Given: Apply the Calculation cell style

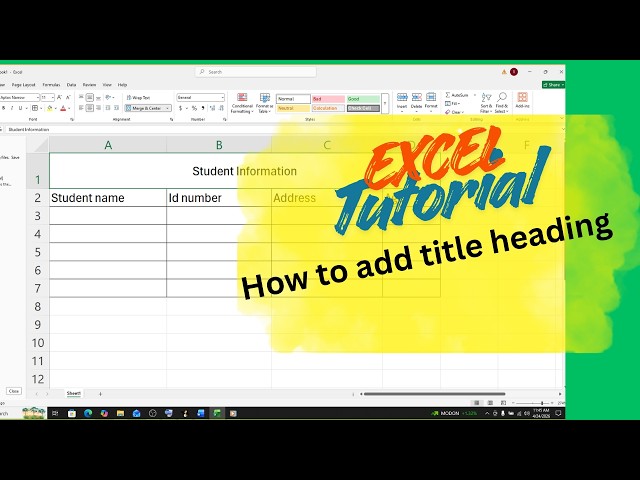Looking at the screenshot, I should click(328, 108).
